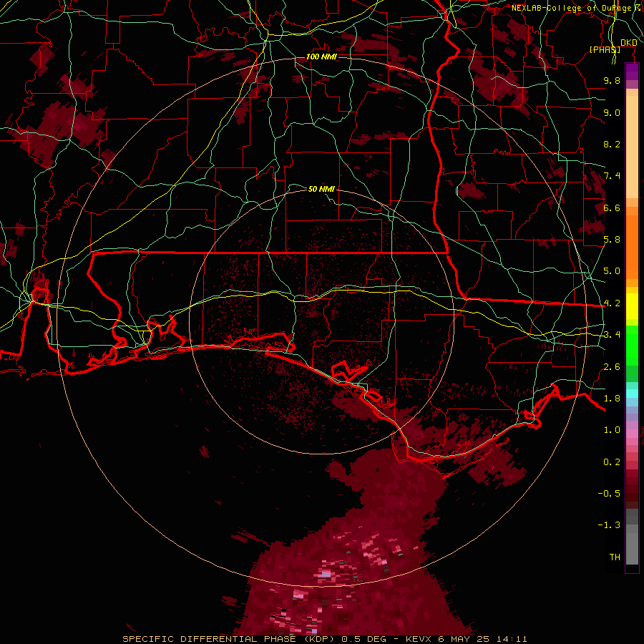Click the 6.6 scale value
The image size is (644, 644).
pyautogui.click(x=612, y=208)
